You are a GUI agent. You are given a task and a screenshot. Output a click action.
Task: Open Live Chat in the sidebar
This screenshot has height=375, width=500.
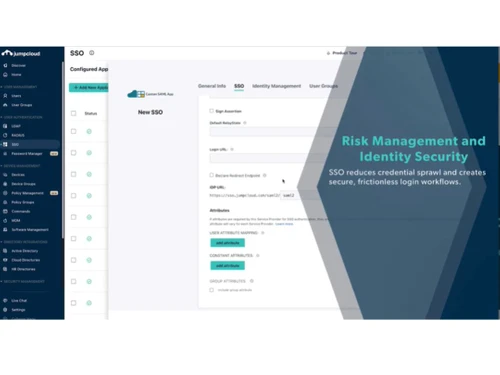[x=19, y=300]
